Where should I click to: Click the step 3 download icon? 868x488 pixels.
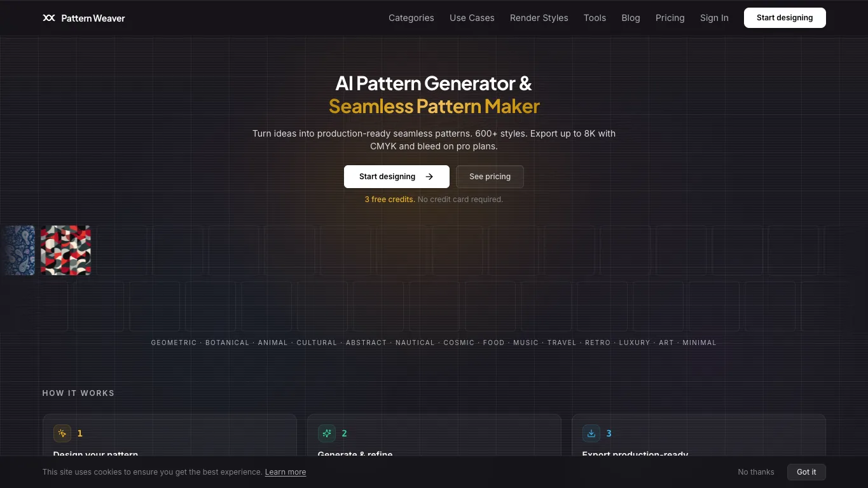point(591,433)
